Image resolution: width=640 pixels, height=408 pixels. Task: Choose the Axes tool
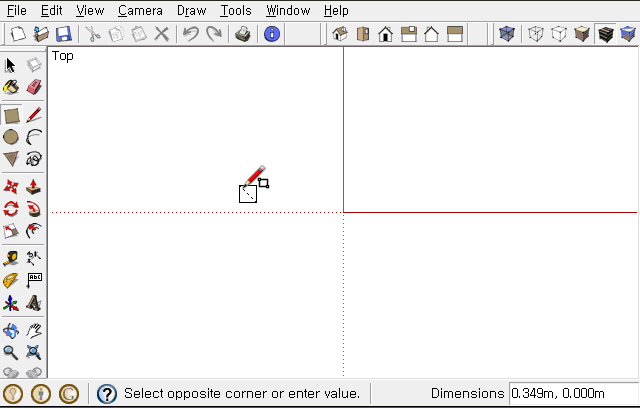point(11,303)
